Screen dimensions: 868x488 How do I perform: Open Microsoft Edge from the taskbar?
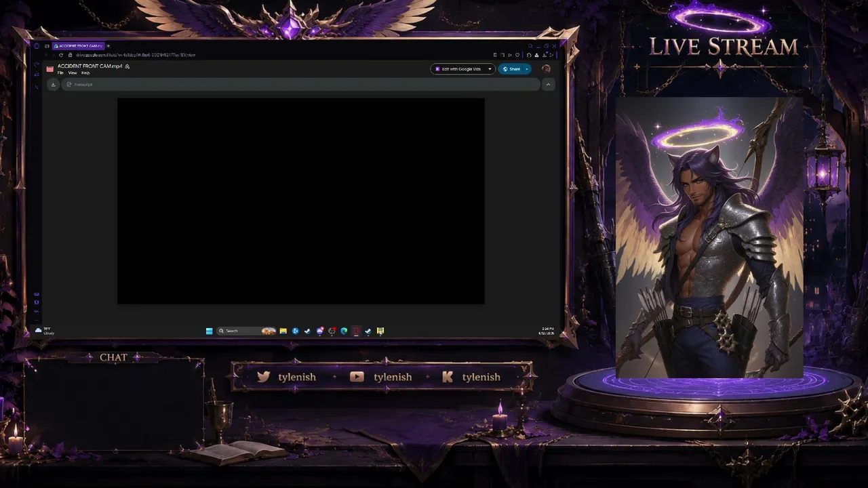(344, 331)
